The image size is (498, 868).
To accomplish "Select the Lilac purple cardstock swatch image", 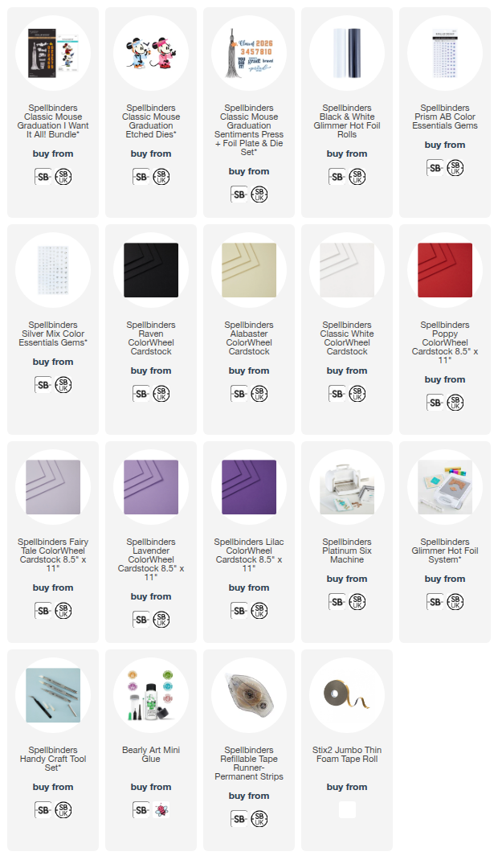I will pos(249,487).
